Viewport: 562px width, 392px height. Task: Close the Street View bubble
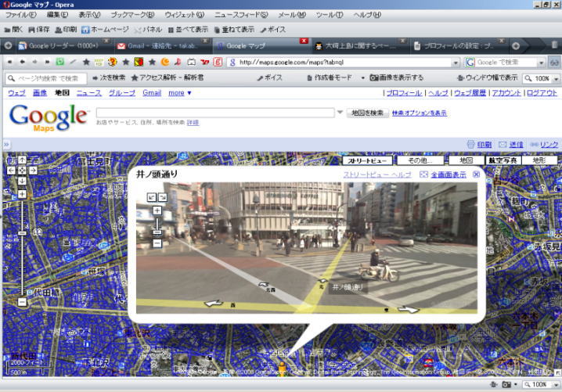pyautogui.click(x=476, y=174)
